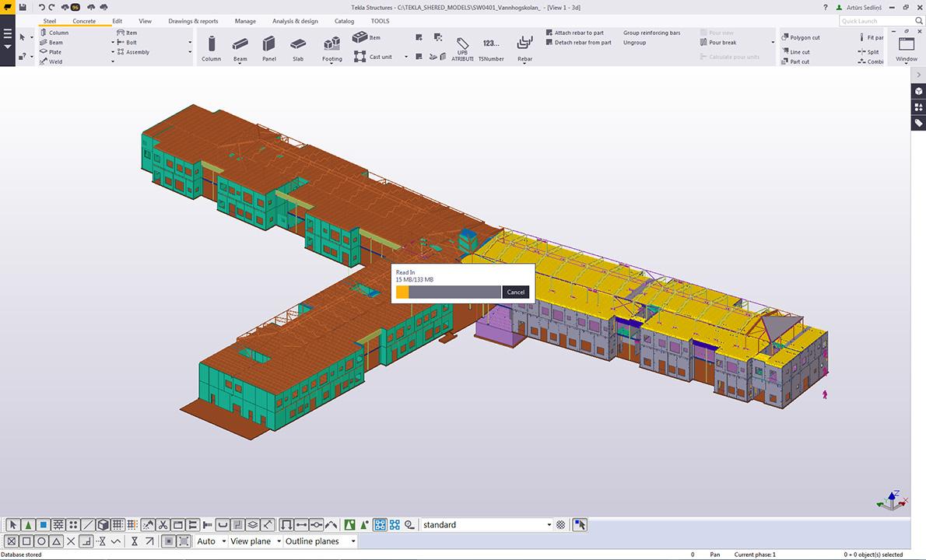Screen dimensions: 926x560
Task: Switch to the Concrete ribbon tab
Action: 84,21
